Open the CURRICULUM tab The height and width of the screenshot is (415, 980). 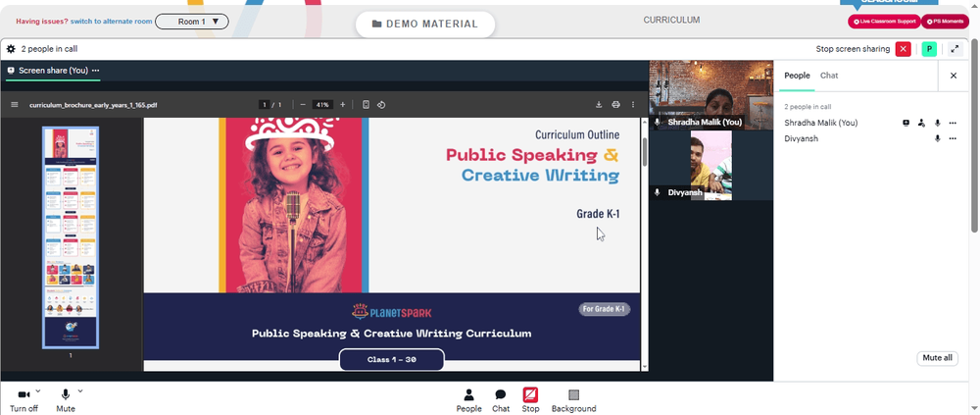tap(671, 20)
